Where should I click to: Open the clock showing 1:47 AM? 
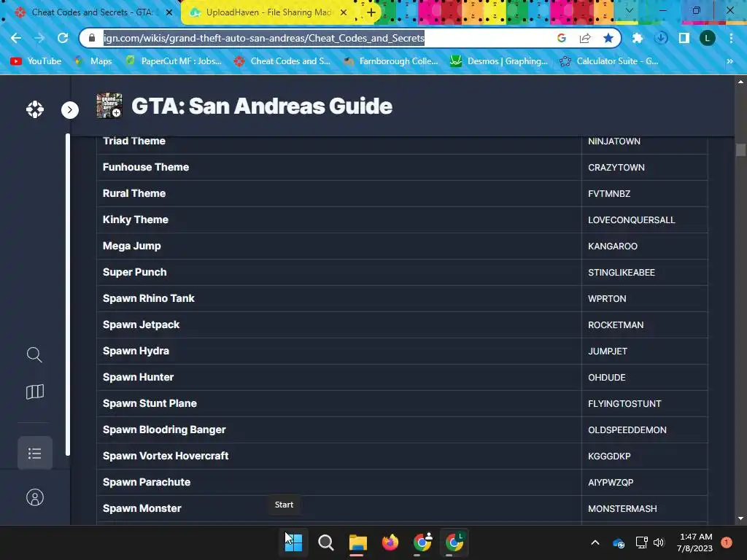pyautogui.click(x=694, y=542)
